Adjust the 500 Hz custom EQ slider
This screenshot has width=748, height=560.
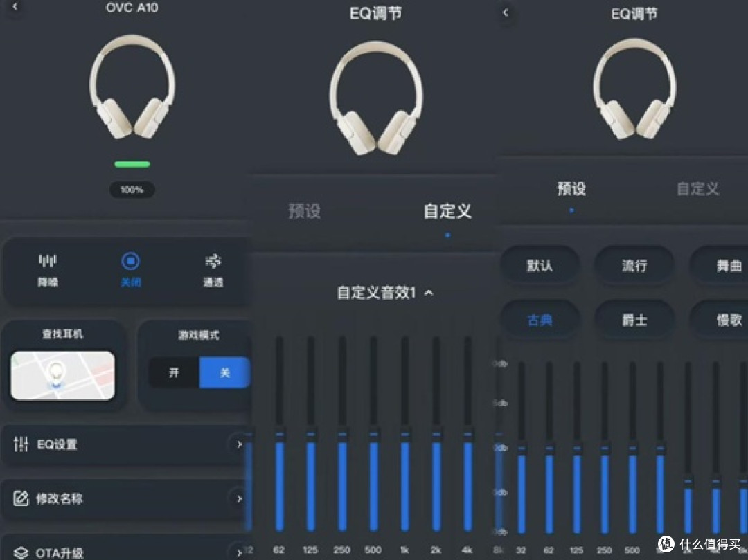tap(373, 434)
